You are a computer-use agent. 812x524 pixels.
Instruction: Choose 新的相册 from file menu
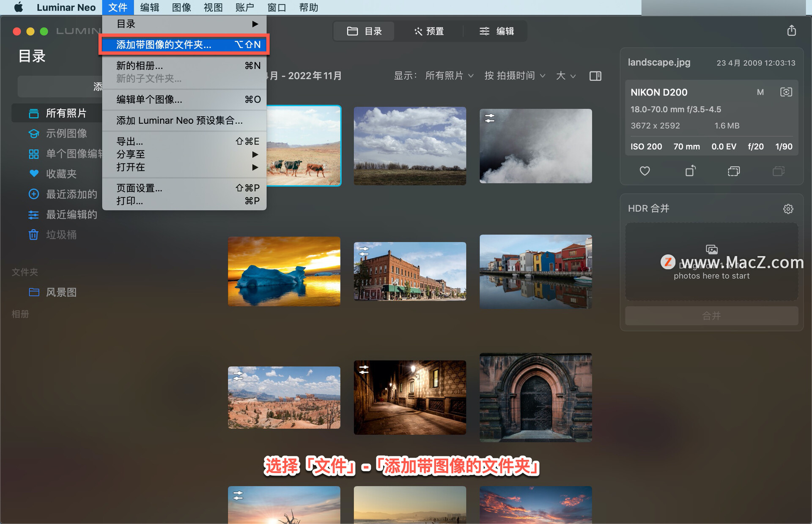pyautogui.click(x=184, y=65)
